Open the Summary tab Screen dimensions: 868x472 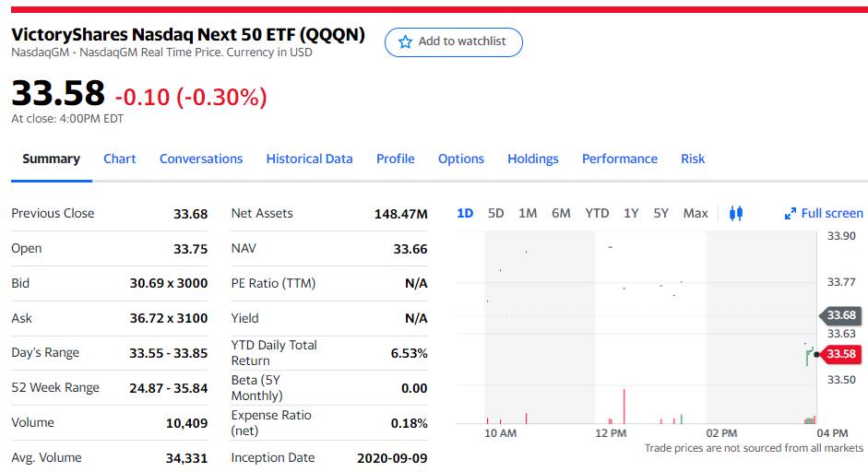point(52,159)
